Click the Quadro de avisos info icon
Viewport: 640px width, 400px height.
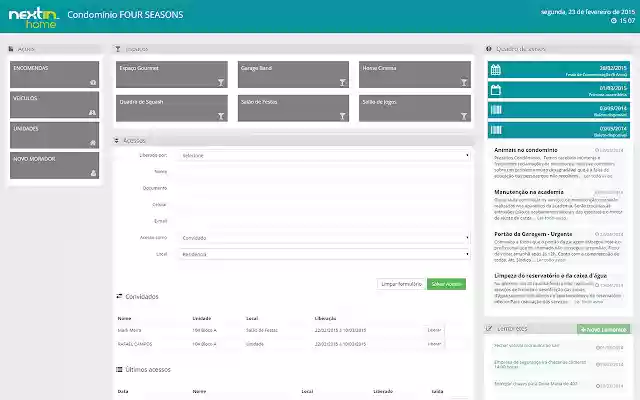point(489,49)
